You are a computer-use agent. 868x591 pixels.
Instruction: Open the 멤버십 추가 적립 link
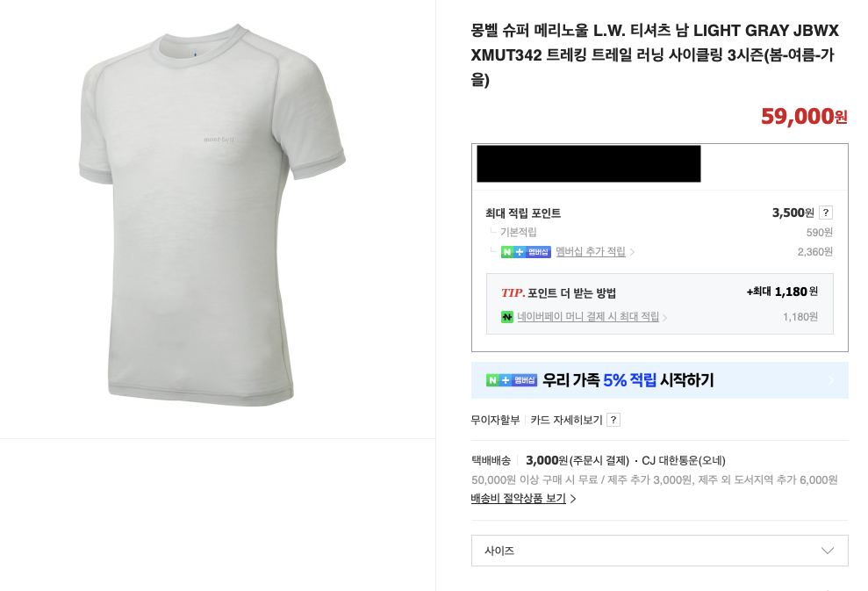[591, 252]
